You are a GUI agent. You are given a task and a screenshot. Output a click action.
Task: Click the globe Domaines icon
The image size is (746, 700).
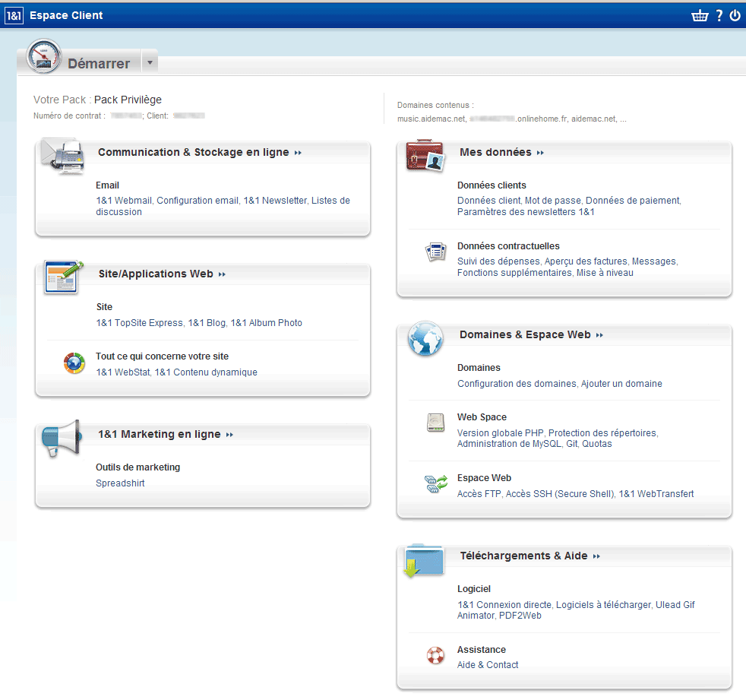point(425,338)
